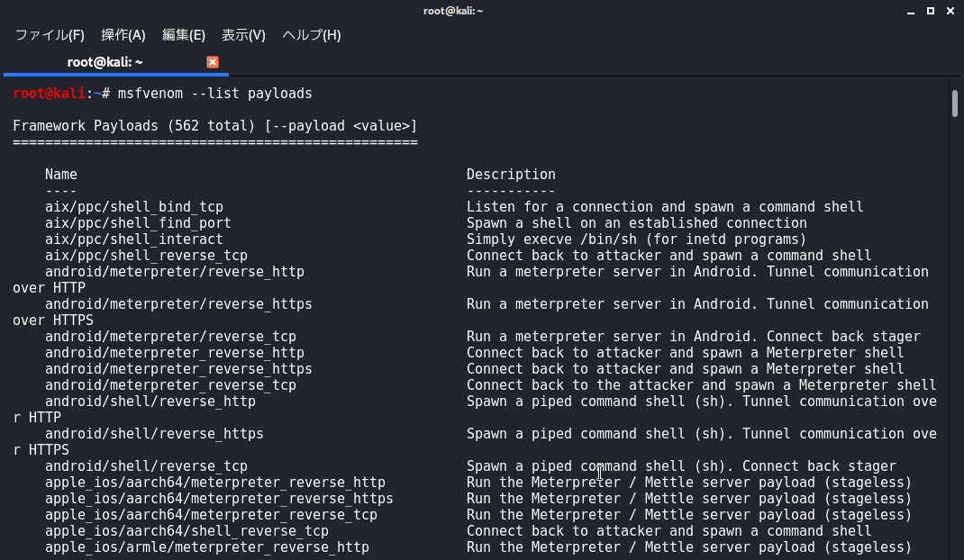Click 'Simply execve /bin/sh (for inetd programs)'

coord(636,239)
